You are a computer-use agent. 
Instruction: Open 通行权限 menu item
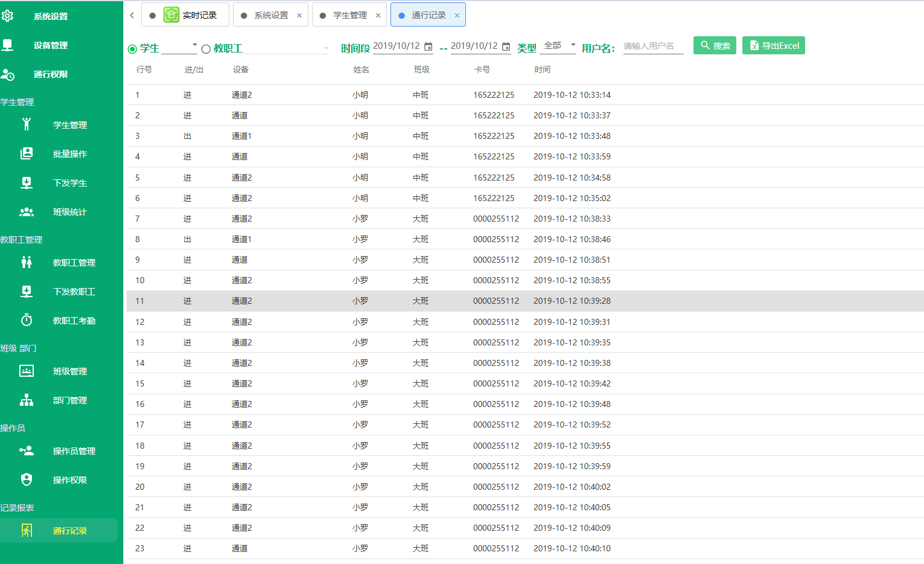coord(51,74)
